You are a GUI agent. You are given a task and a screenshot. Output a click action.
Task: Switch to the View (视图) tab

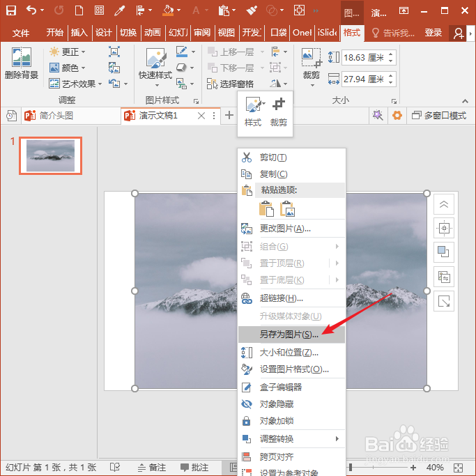tap(227, 33)
